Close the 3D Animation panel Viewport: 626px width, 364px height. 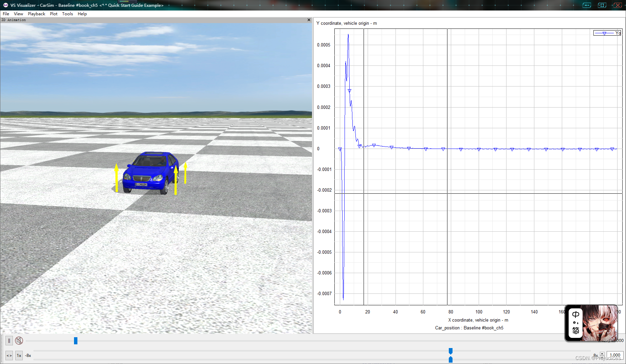(x=309, y=20)
